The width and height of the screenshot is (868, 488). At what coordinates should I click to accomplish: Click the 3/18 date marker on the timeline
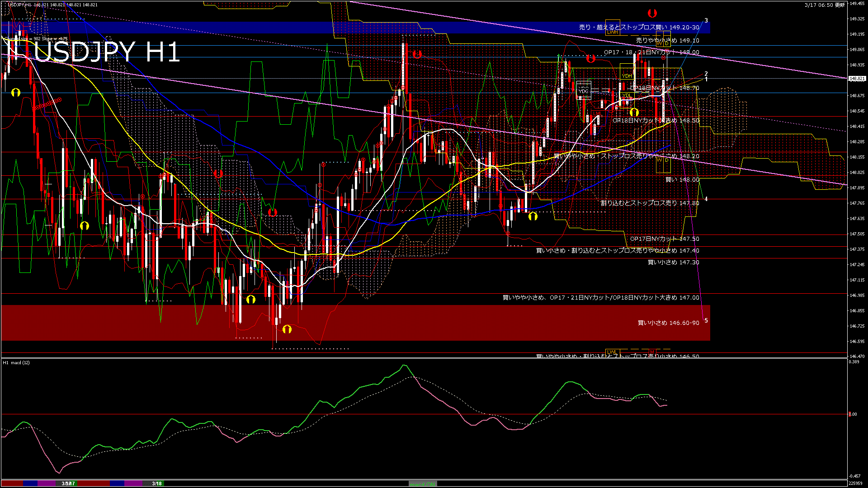coord(157,483)
